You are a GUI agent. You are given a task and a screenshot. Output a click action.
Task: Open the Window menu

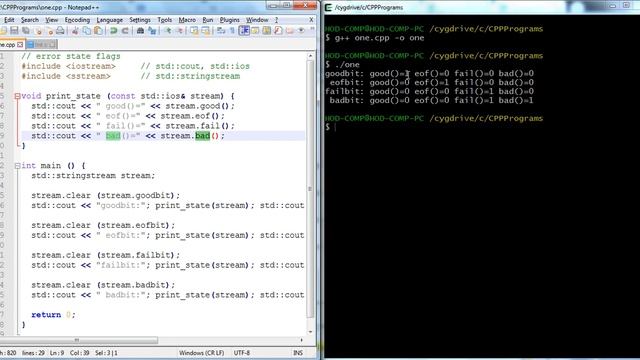click(257, 20)
